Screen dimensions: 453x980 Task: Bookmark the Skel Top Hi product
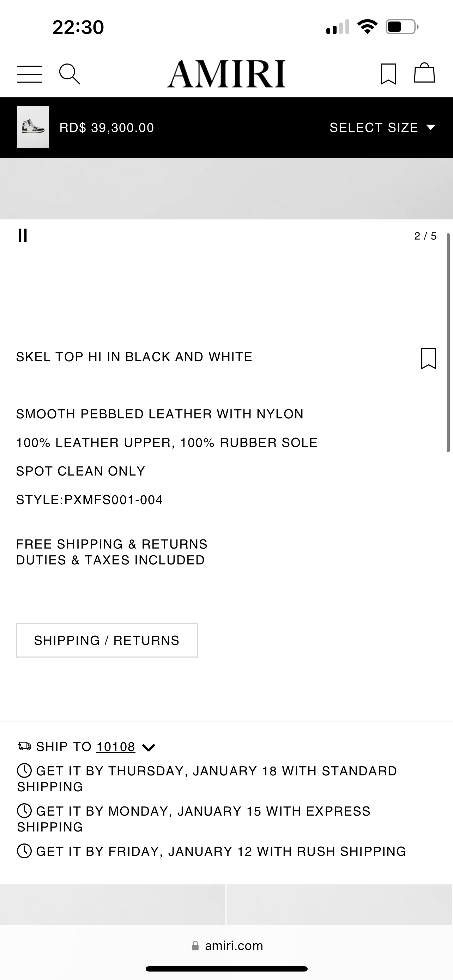pos(428,358)
